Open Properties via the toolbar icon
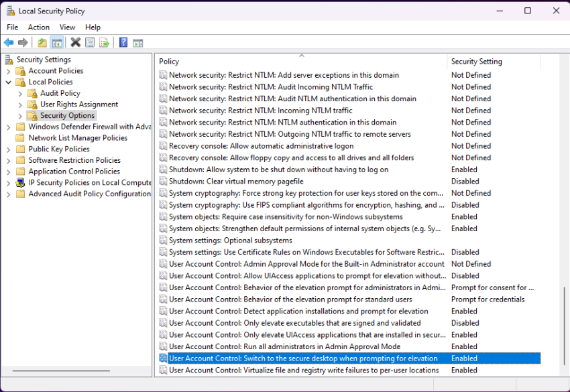The image size is (570, 392). pyautogui.click(x=90, y=42)
